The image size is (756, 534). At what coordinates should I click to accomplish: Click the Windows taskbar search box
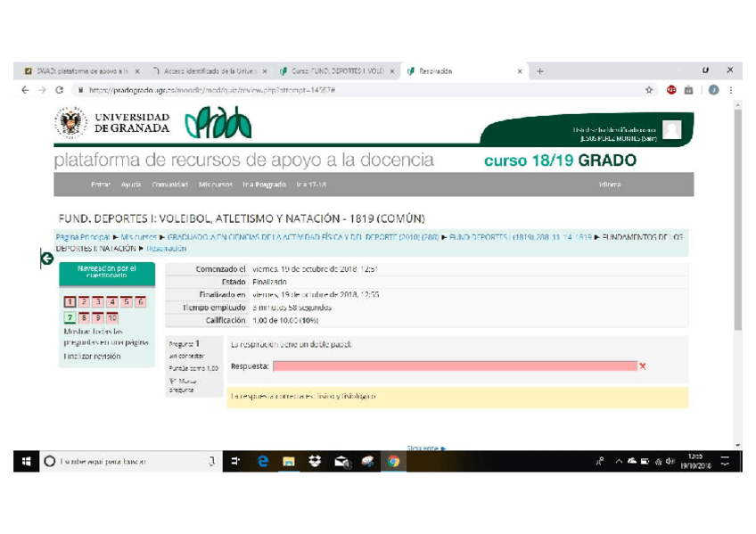click(130, 462)
